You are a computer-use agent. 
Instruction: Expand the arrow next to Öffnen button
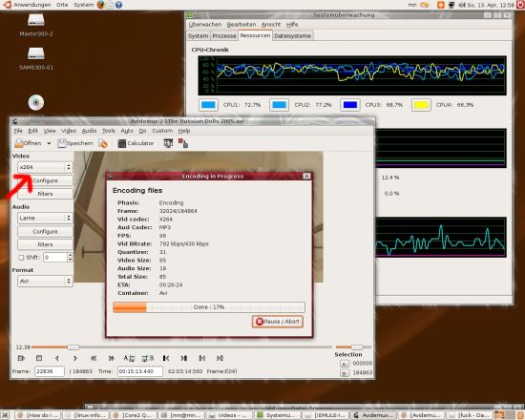tap(49, 143)
